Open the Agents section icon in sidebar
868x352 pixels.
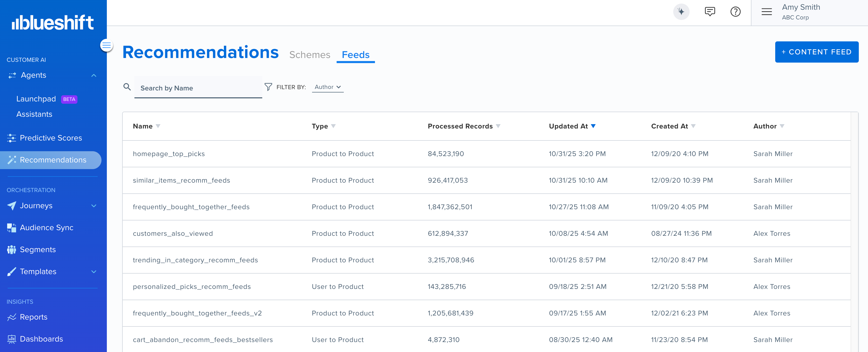(x=12, y=75)
